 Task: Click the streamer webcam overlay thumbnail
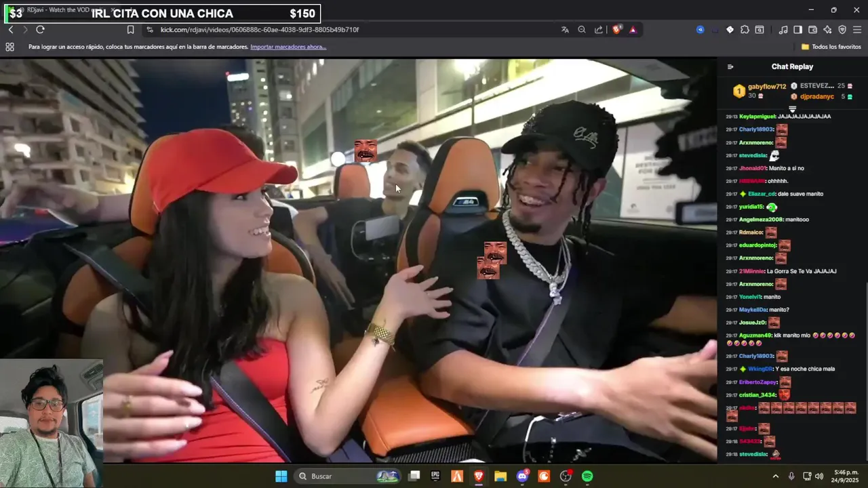[51, 423]
